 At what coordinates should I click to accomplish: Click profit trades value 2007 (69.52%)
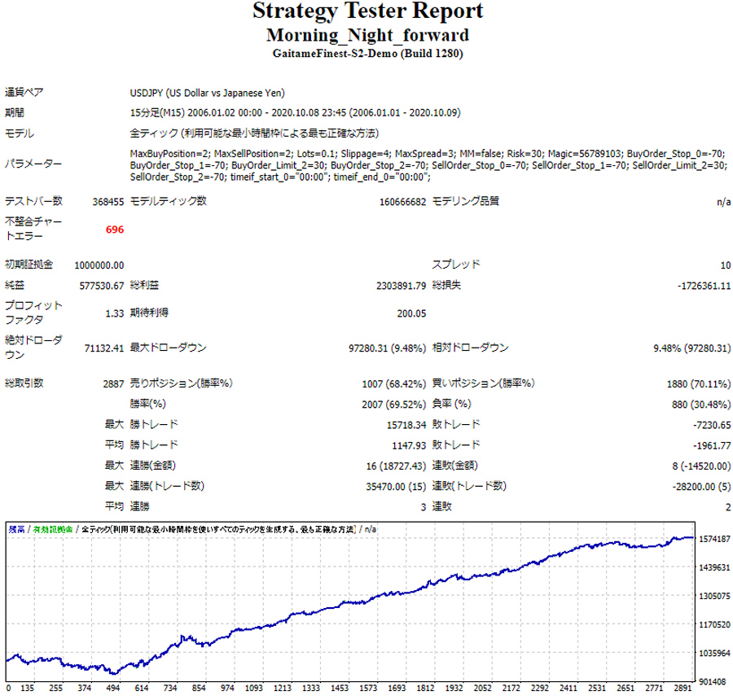click(x=393, y=405)
